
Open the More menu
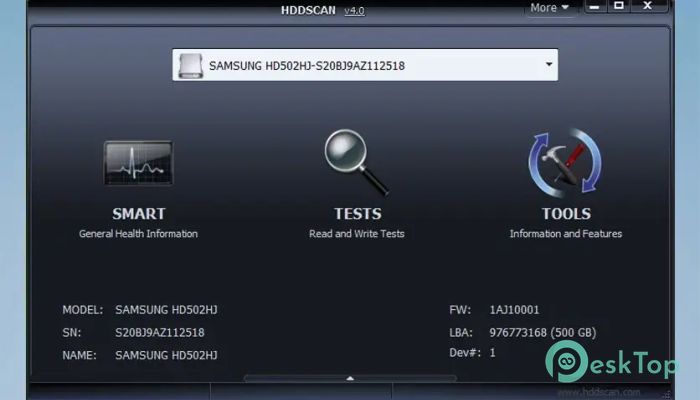pyautogui.click(x=549, y=8)
